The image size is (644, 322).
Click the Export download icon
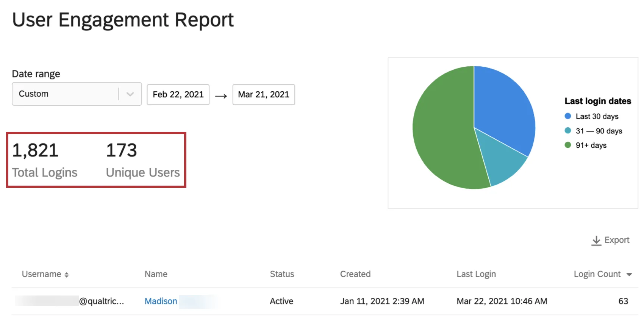596,241
